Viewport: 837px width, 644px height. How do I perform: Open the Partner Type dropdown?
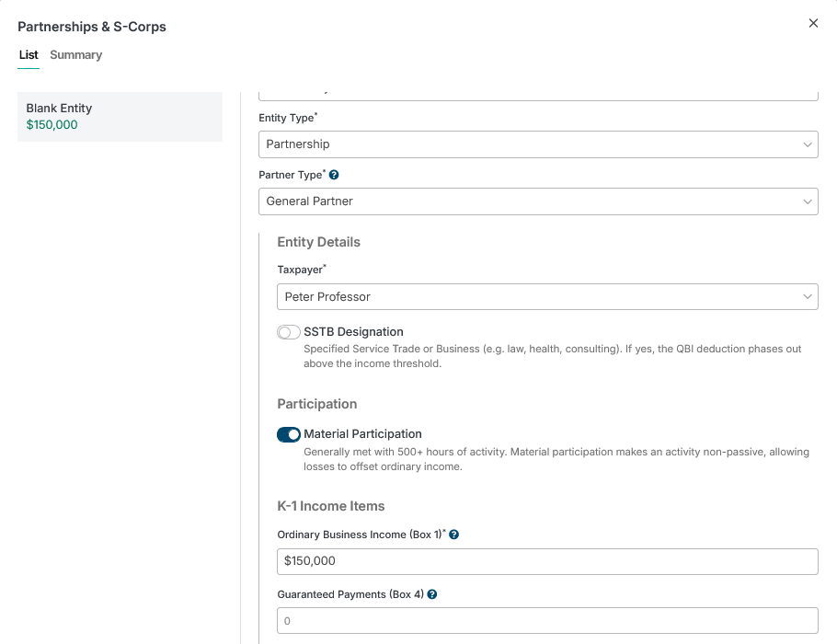point(538,201)
